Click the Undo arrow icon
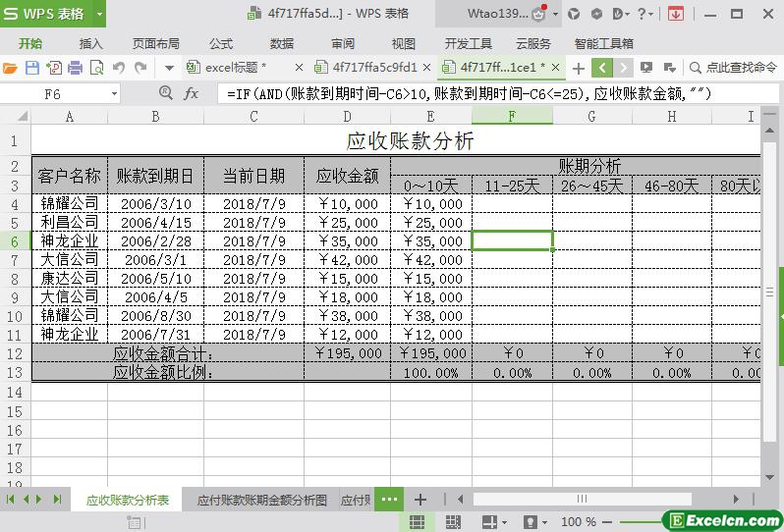This screenshot has height=532, width=784. [x=119, y=68]
